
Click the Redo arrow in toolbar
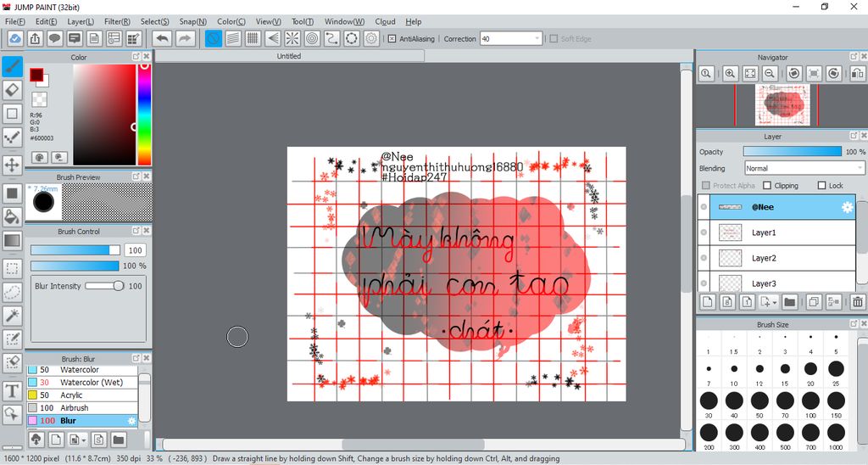pyautogui.click(x=186, y=38)
